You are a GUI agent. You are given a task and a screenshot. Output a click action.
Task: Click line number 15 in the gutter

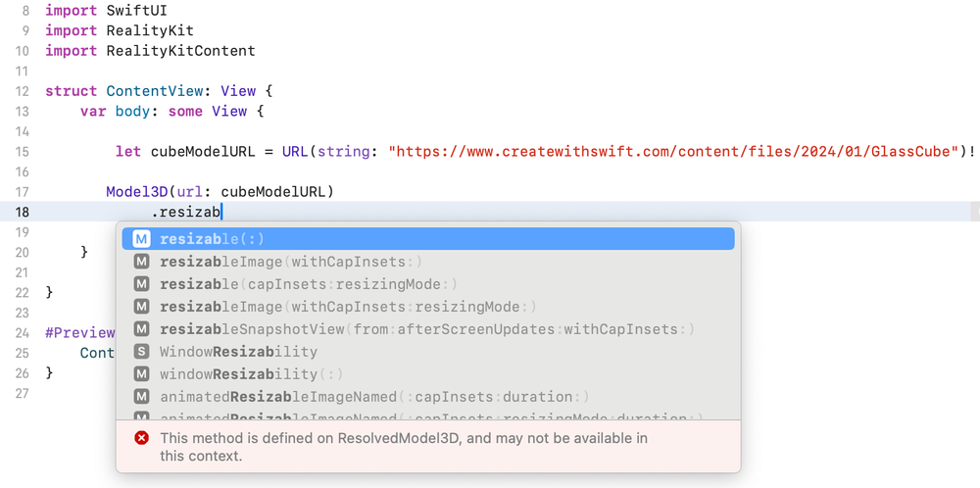pyautogui.click(x=22, y=152)
